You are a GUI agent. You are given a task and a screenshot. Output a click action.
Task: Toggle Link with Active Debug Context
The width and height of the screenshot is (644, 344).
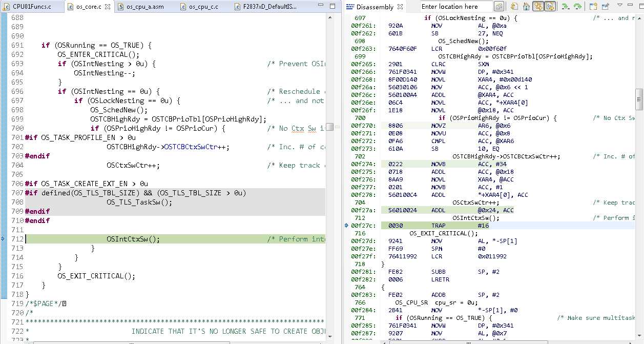[538, 7]
